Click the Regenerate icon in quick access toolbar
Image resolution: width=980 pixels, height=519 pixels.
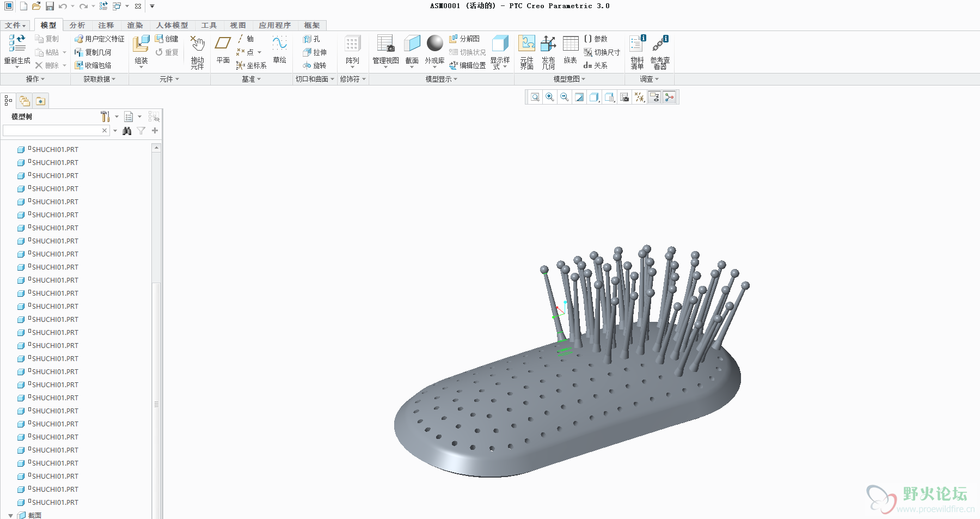click(x=103, y=6)
